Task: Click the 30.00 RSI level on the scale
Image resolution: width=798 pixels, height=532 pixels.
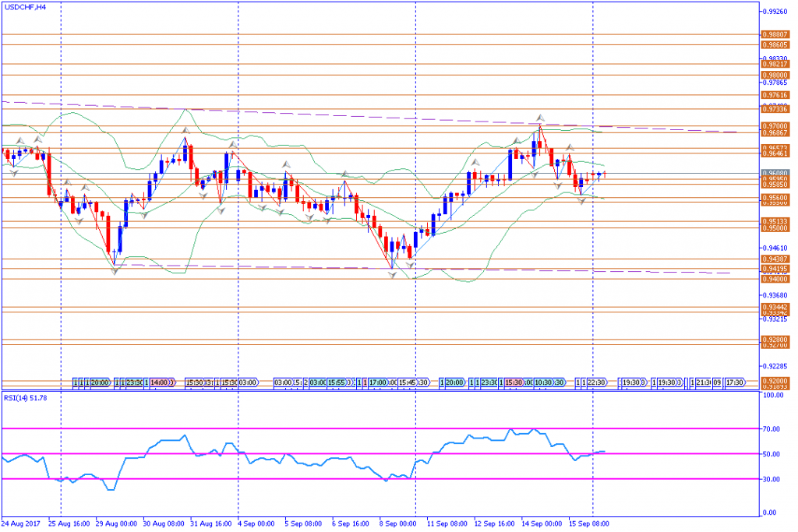Action: pos(772,479)
